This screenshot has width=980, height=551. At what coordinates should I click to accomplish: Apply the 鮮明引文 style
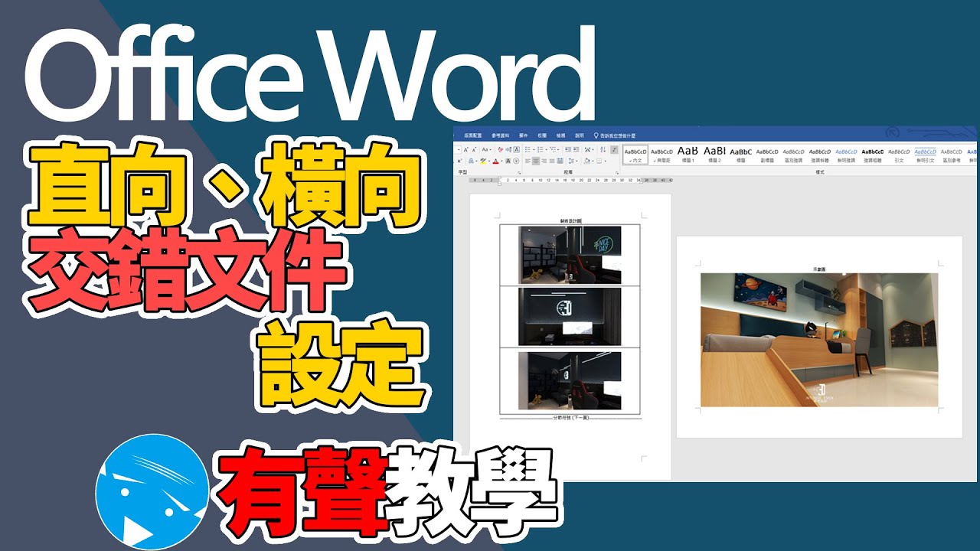[x=925, y=155]
